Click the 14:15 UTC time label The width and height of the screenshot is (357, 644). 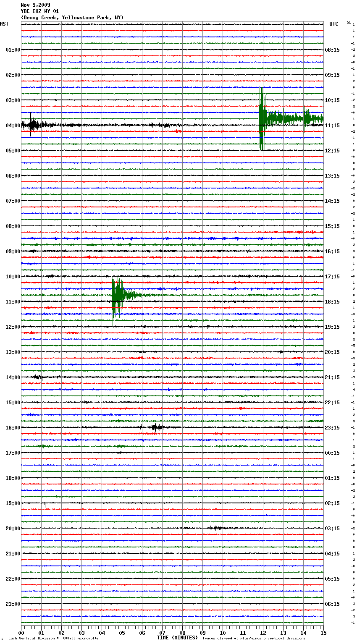(x=332, y=201)
